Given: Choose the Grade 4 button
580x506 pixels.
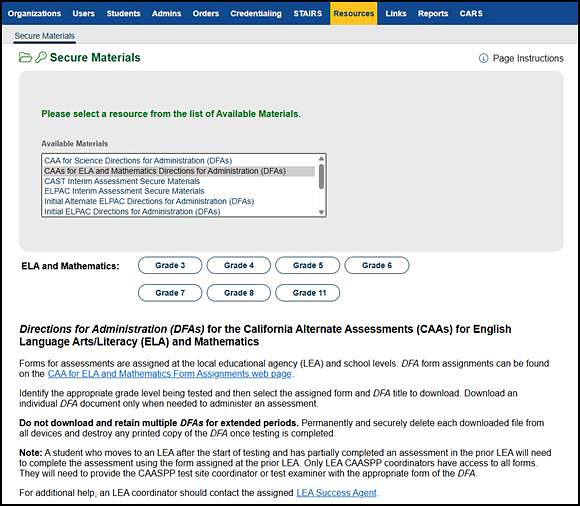Looking at the screenshot, I should [239, 265].
